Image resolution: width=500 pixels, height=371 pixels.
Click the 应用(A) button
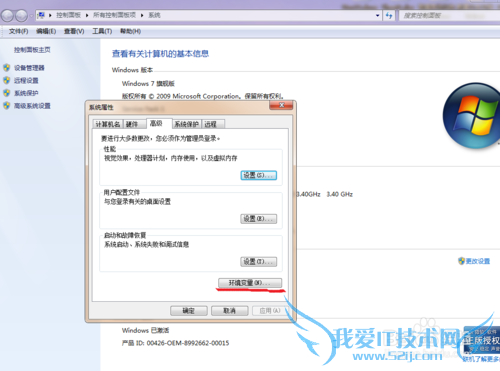pos(269,311)
